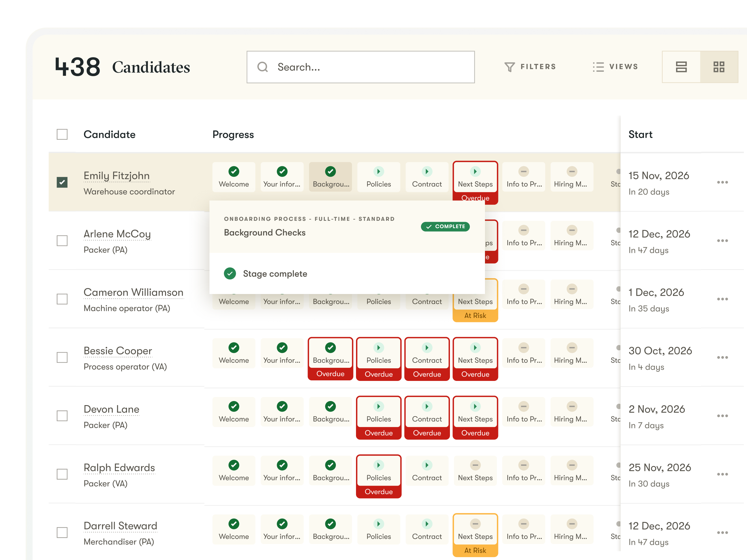Open more options for Ralph Edwards
The image size is (747, 560).
click(x=722, y=474)
